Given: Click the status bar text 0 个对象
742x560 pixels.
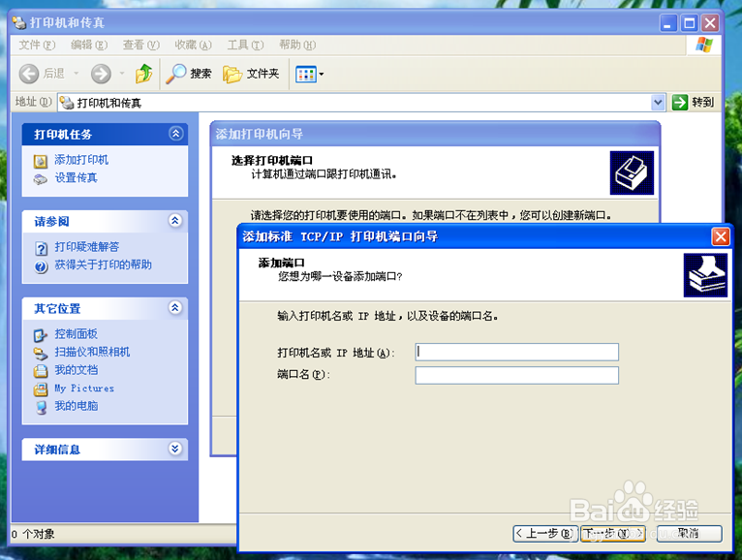Looking at the screenshot, I should [33, 535].
